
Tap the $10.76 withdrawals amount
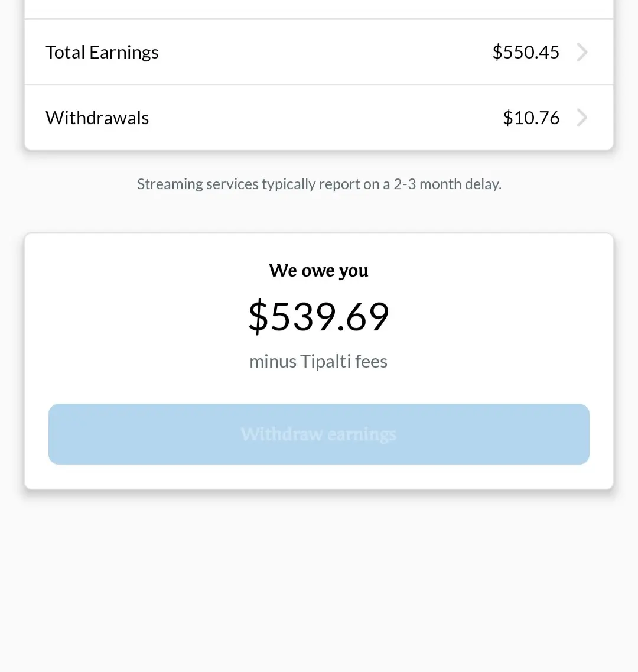click(531, 118)
